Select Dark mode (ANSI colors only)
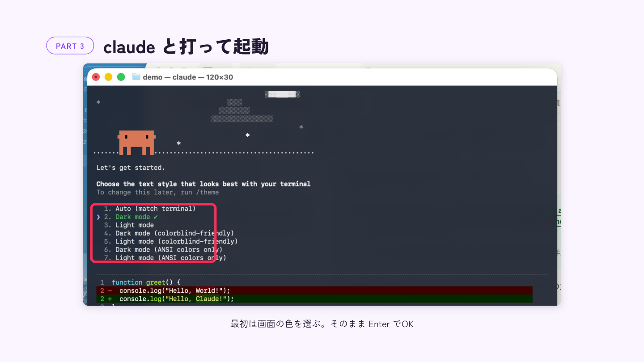Screen dimensions: 644x362 163,249
